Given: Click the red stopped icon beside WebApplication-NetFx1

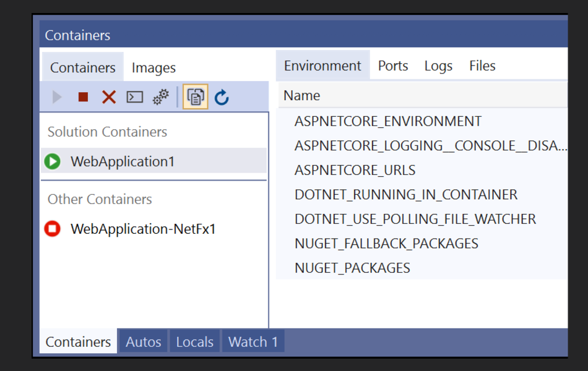Looking at the screenshot, I should [53, 229].
